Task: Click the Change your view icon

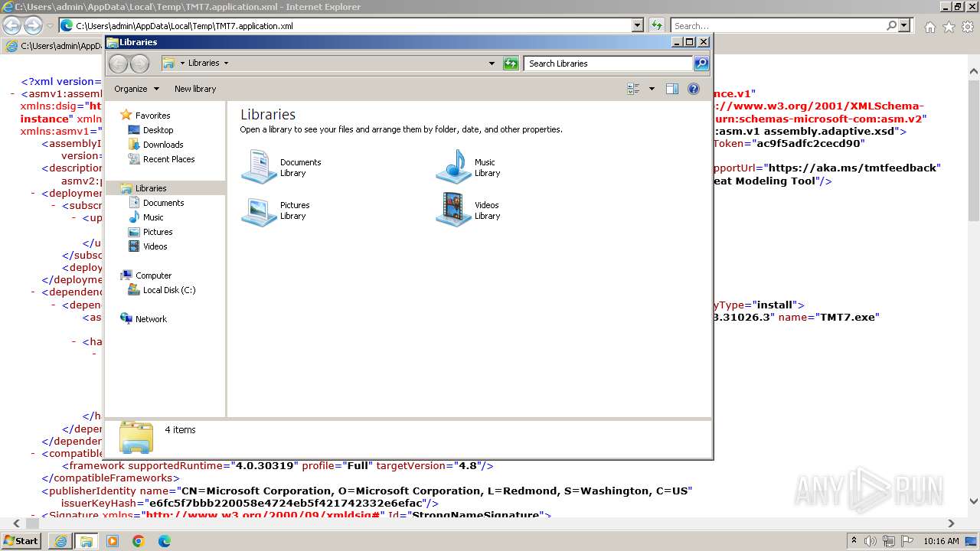Action: click(633, 89)
